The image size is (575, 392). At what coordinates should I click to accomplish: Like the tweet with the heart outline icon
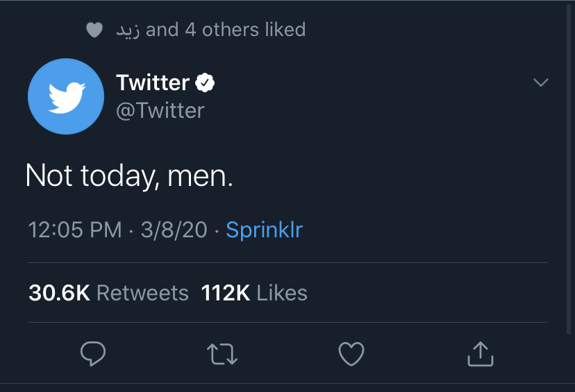point(351,355)
